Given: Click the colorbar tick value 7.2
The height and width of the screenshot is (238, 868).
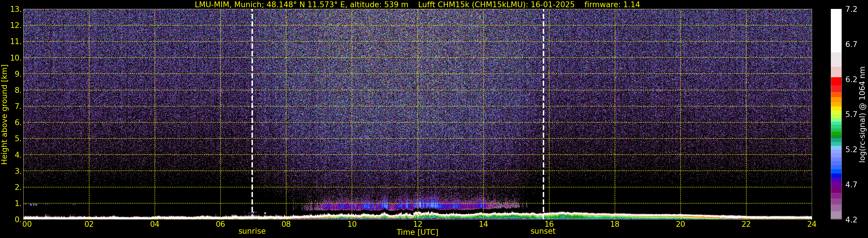Looking at the screenshot, I should click(x=851, y=9).
